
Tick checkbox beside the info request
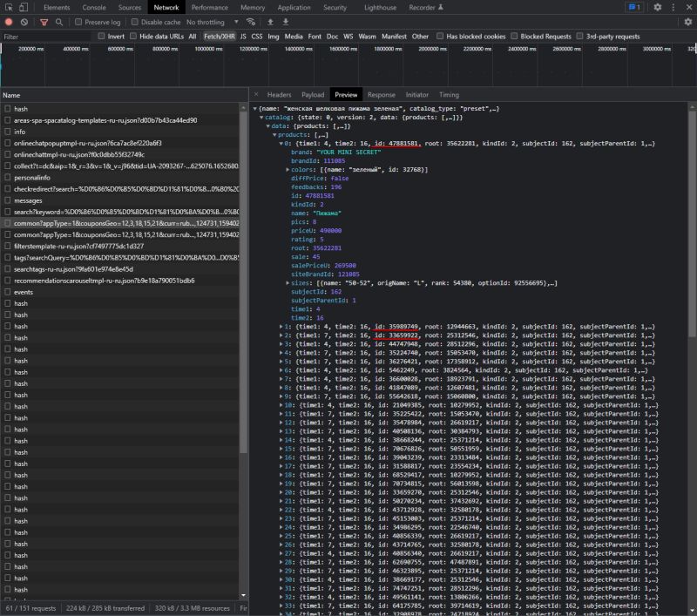click(8, 132)
